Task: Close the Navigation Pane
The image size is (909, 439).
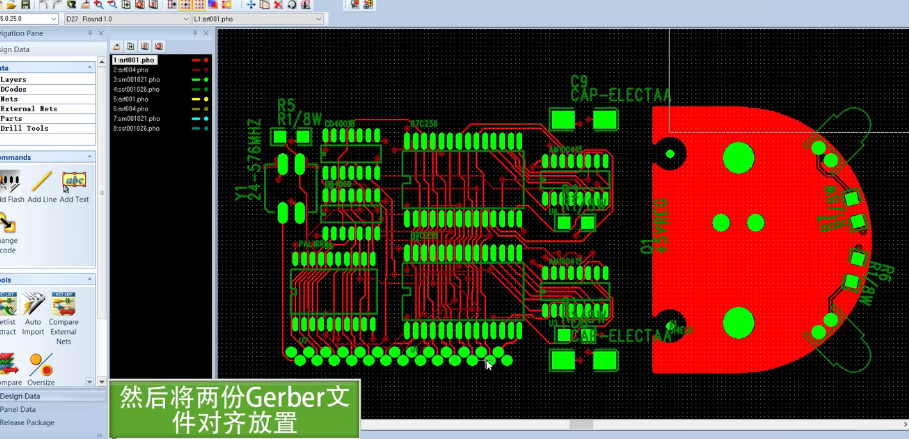Action: tap(101, 34)
